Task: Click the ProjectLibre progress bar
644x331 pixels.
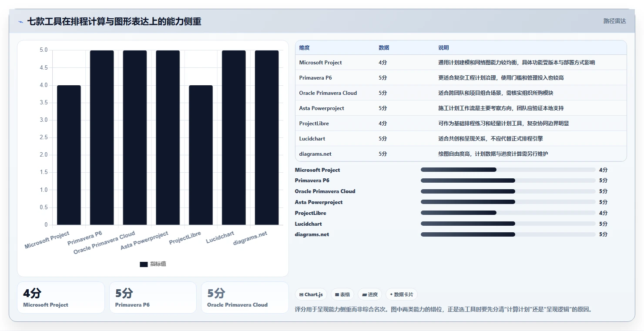Action: (x=508, y=213)
